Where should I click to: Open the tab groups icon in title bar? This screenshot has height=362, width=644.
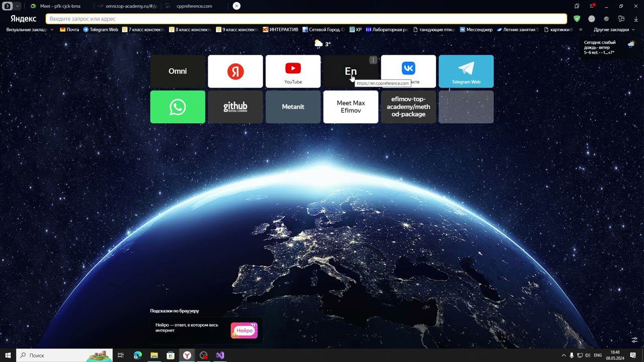tap(577, 6)
